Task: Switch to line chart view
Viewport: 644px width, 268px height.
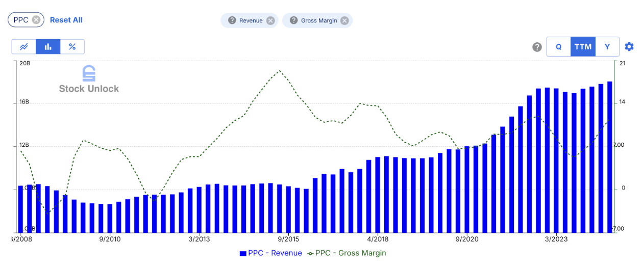Action: coord(24,47)
